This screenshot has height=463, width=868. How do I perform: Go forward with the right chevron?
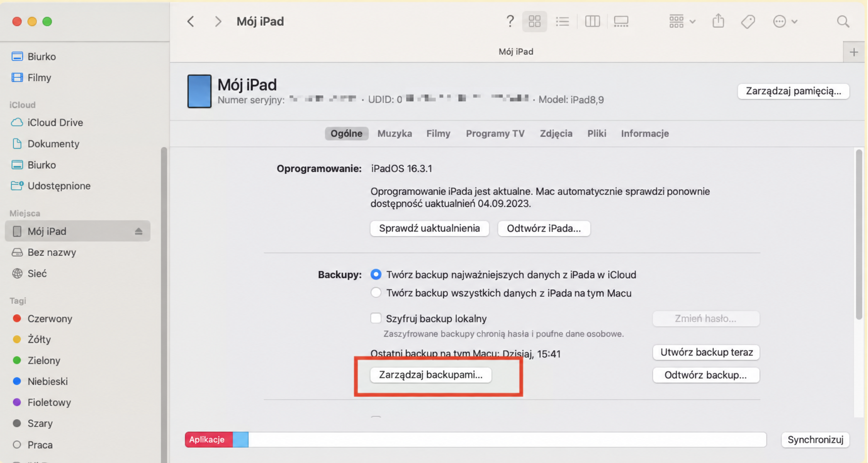[218, 21]
